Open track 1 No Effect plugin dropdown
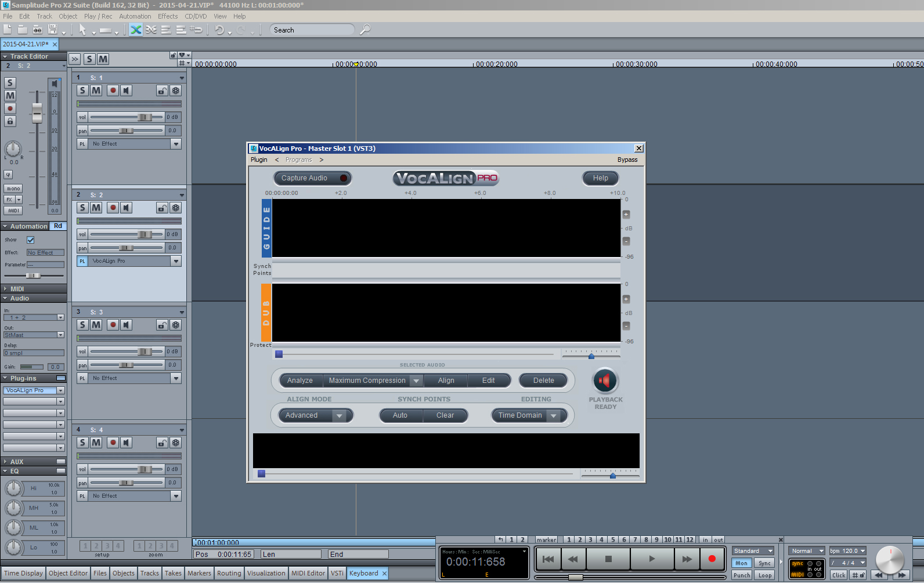924x583 pixels. coord(176,144)
